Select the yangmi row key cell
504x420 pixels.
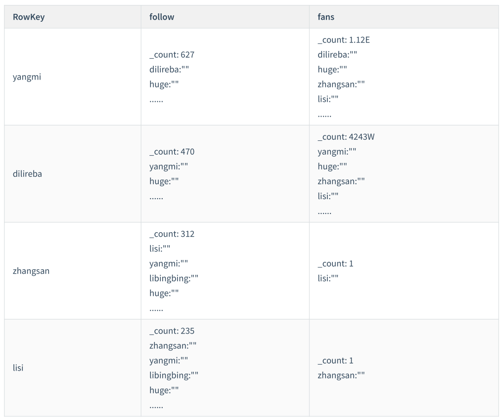click(27, 77)
